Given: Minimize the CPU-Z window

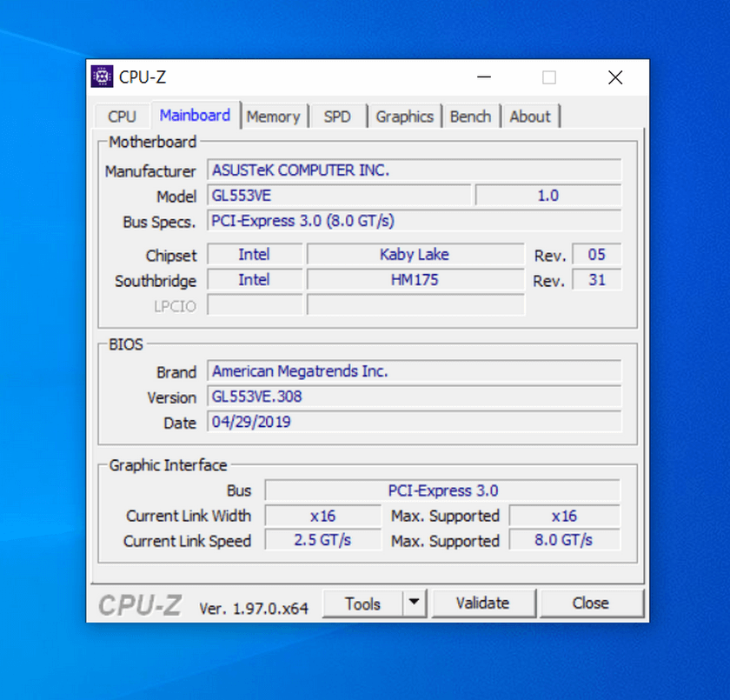Looking at the screenshot, I should coord(483,77).
